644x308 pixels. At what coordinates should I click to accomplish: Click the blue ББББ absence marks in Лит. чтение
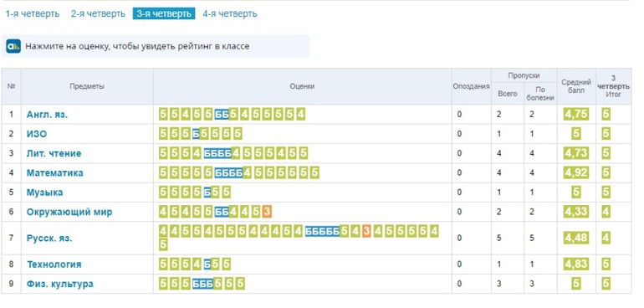coord(217,154)
